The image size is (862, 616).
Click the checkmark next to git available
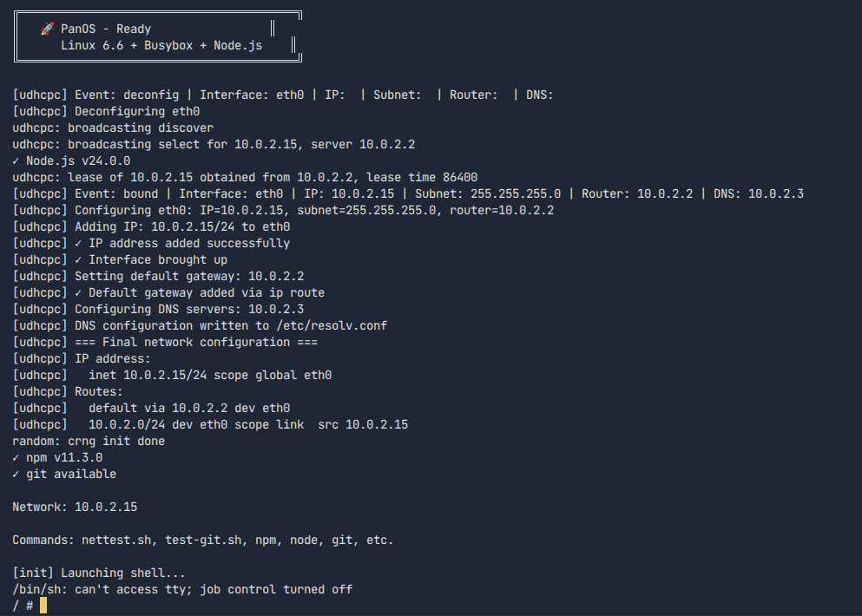(16, 474)
